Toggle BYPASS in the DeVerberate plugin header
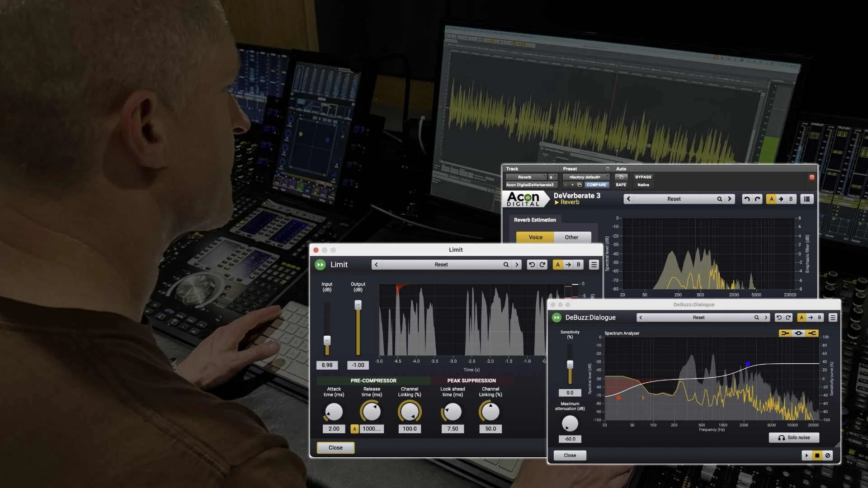 tap(643, 177)
